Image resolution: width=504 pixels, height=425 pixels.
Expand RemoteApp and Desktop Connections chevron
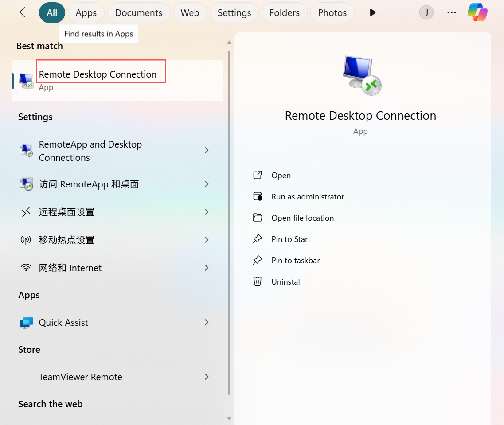[207, 150]
